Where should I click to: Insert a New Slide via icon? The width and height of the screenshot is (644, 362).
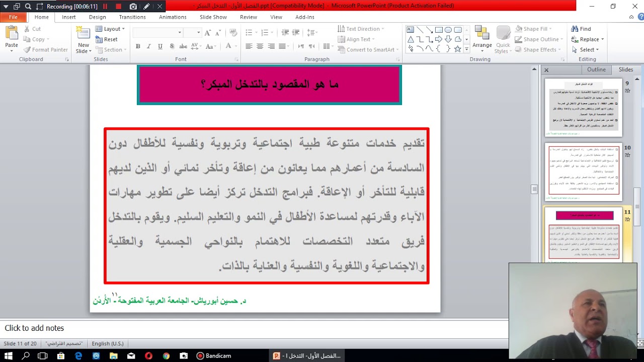tap(83, 33)
